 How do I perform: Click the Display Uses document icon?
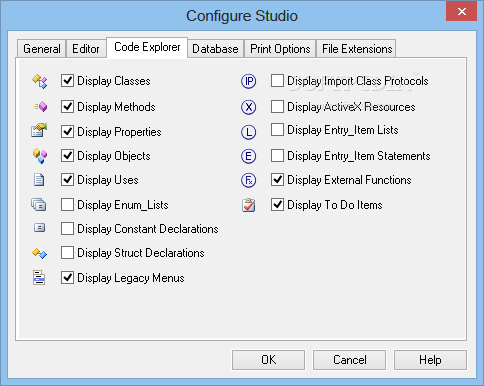pos(39,180)
